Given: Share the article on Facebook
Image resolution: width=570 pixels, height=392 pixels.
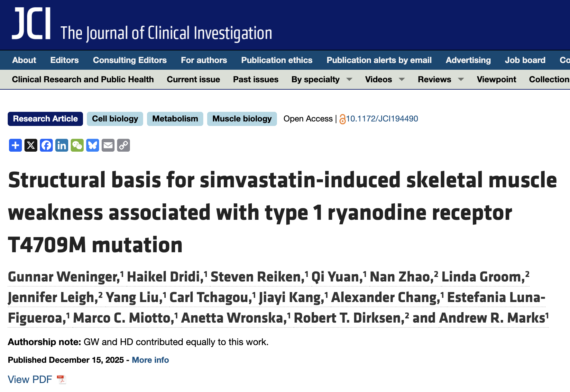Looking at the screenshot, I should pos(46,145).
